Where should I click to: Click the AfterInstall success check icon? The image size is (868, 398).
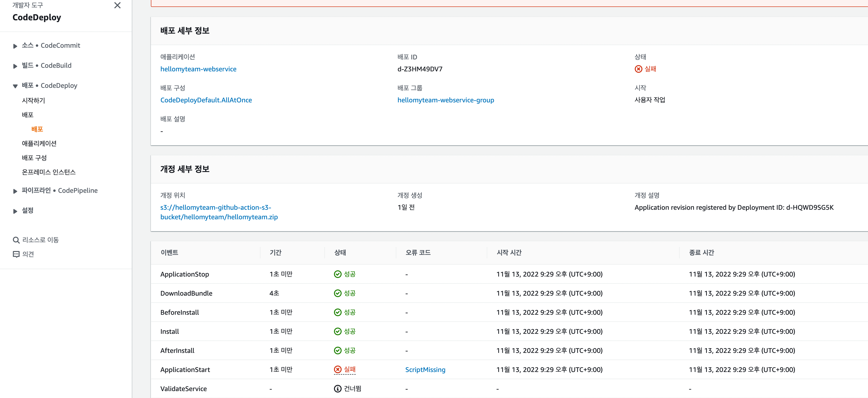click(x=337, y=351)
